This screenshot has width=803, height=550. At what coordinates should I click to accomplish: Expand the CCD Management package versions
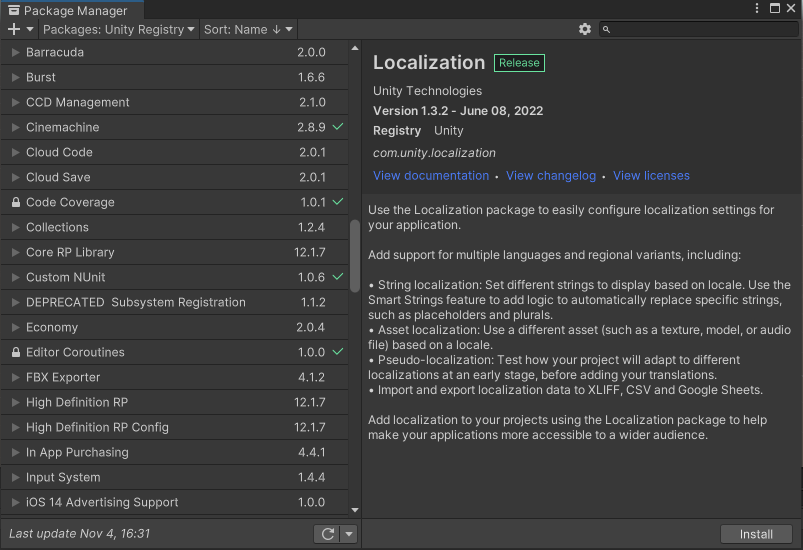click(x=15, y=102)
